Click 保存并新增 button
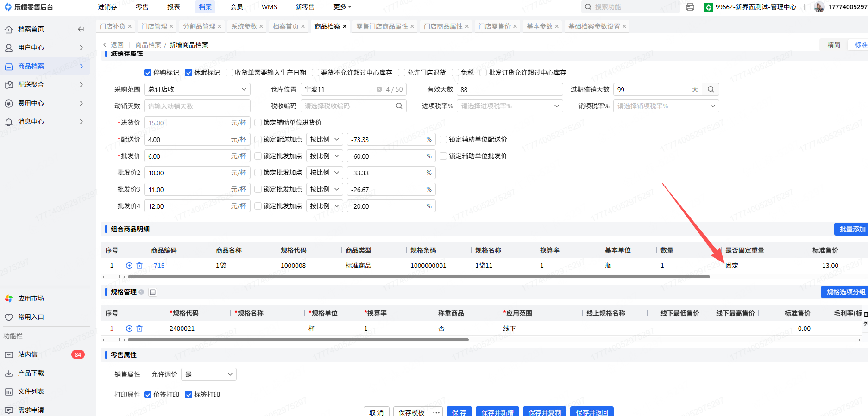Viewport: 868px width, 416px height. 497,412
